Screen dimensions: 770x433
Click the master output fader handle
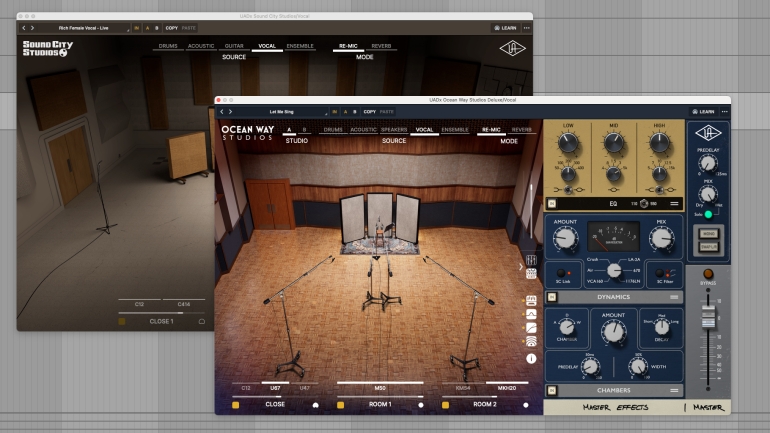click(x=708, y=317)
